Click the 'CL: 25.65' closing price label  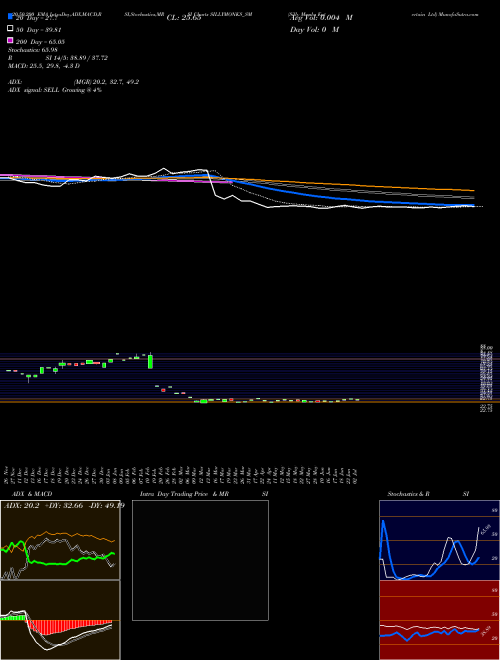[x=184, y=18]
